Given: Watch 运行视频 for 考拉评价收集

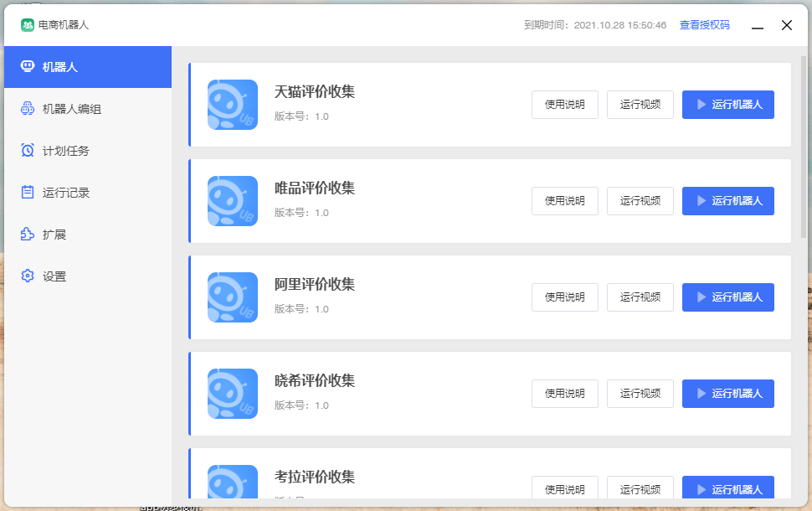Looking at the screenshot, I should point(640,488).
